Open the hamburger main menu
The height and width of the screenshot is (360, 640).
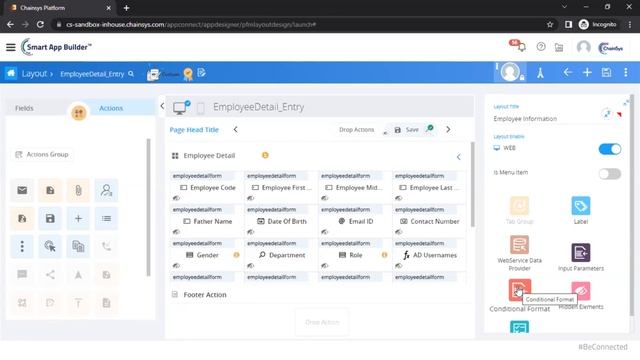(11, 47)
